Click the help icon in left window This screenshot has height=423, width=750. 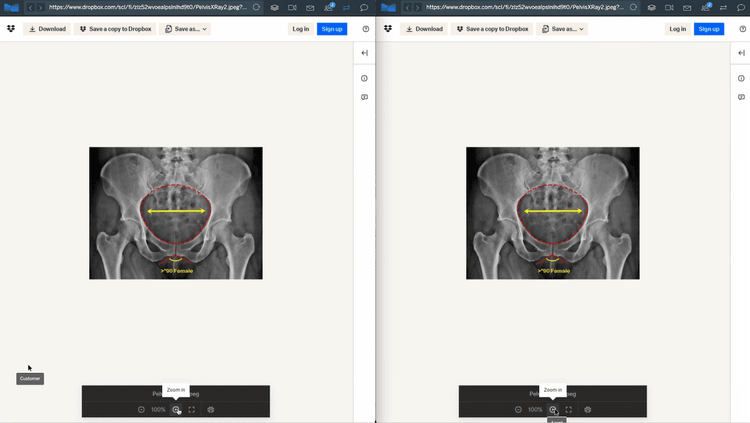tap(366, 29)
